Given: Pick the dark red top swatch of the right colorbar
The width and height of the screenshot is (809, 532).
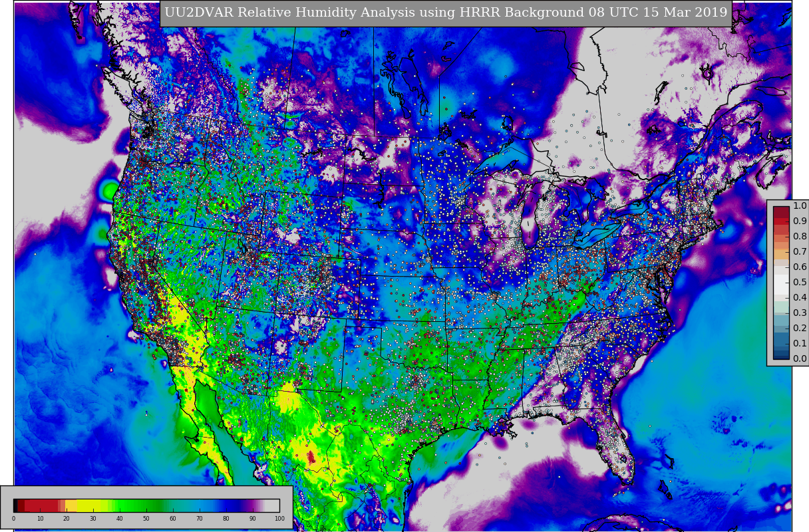Looking at the screenshot, I should click(781, 212).
